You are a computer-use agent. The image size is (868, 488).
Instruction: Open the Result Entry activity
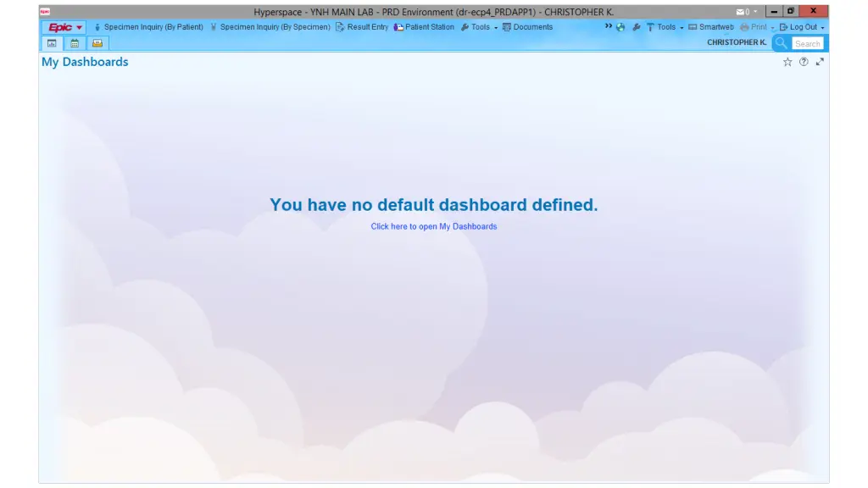point(362,27)
